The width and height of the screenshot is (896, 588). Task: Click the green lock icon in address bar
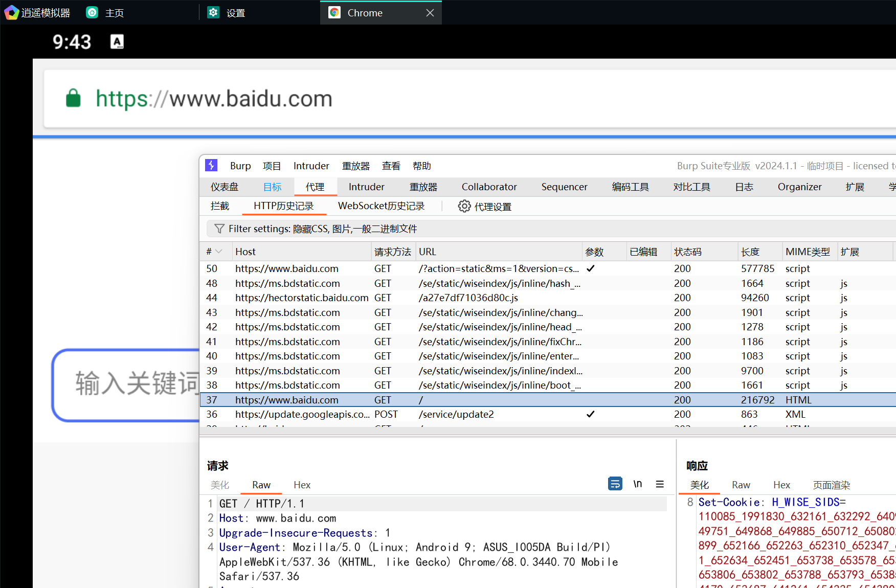[74, 98]
